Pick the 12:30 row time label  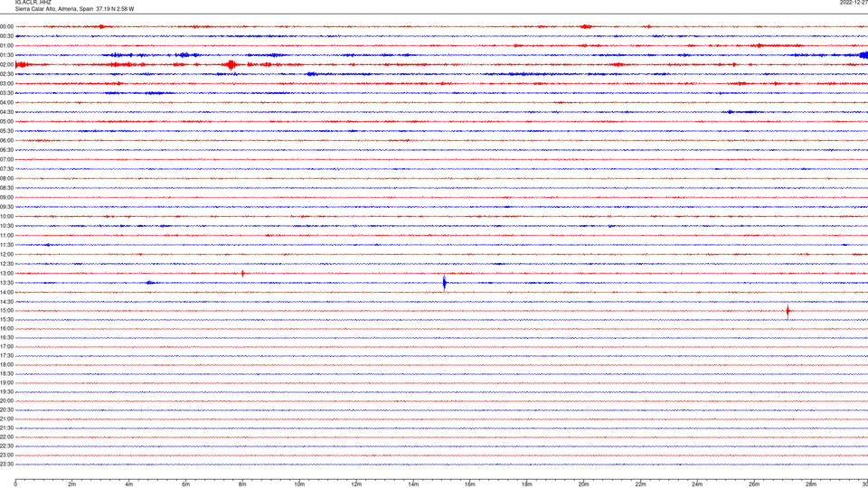pos(6,263)
